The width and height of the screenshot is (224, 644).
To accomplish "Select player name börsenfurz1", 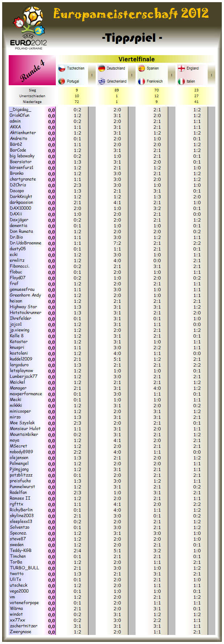I will [x=21, y=168].
